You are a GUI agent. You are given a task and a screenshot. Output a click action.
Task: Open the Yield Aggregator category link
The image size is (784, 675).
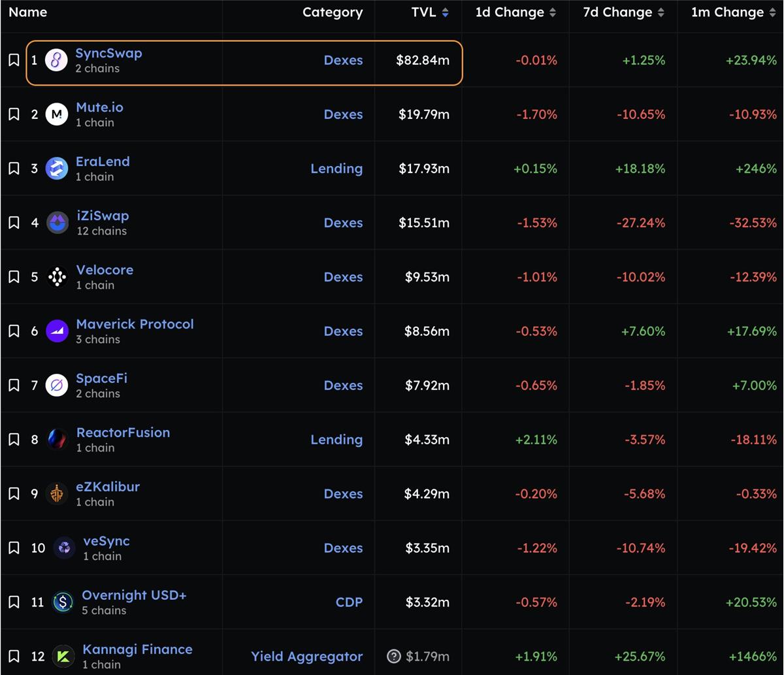tap(307, 657)
